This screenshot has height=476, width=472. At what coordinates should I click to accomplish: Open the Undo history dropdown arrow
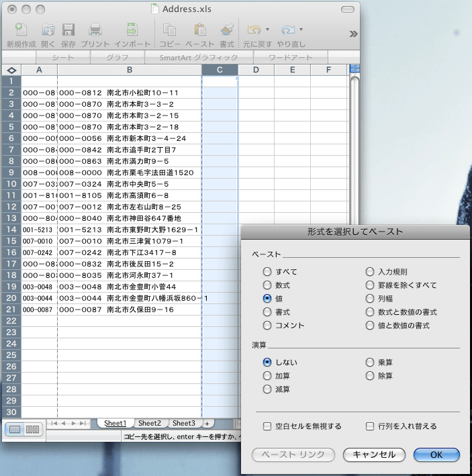[267, 30]
